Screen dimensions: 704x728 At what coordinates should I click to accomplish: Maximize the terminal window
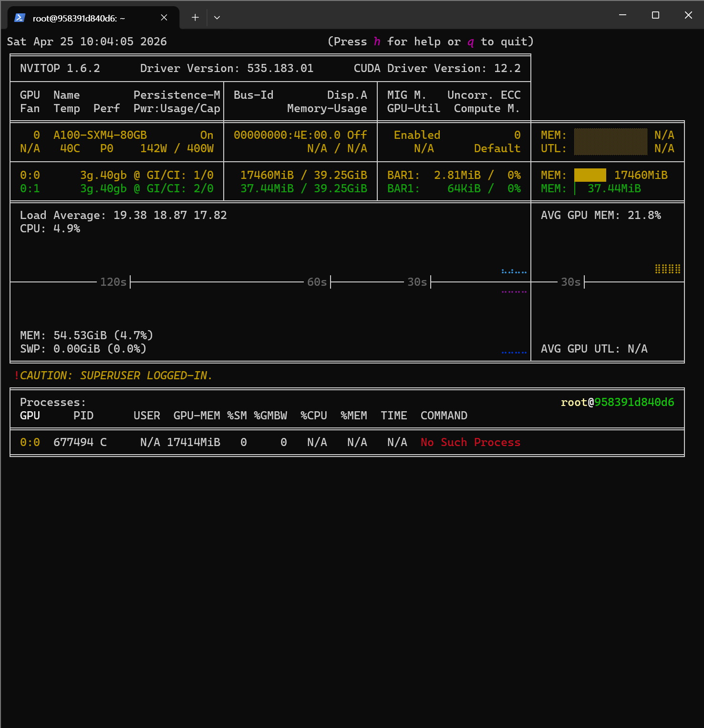[655, 15]
